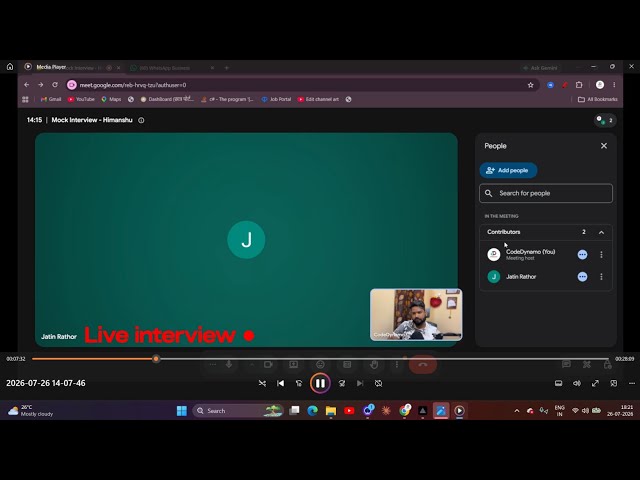This screenshot has height=480, width=640.
Task: Collapse the Contributors section chevron
Action: pos(601,232)
